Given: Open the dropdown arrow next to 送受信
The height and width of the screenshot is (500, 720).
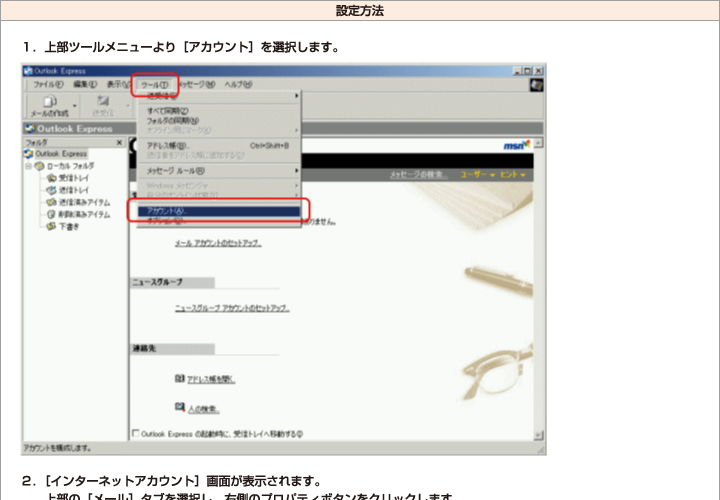Looking at the screenshot, I should click(x=128, y=106).
